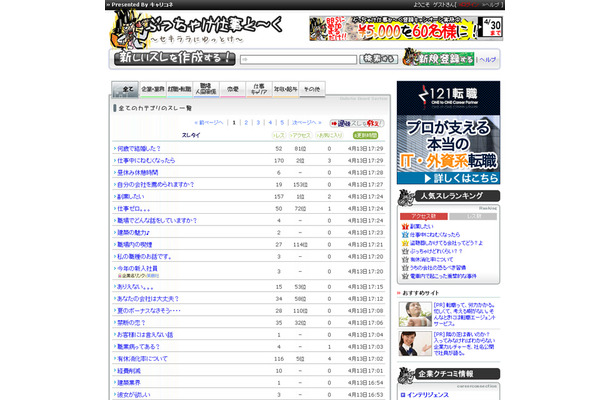Click crown icon beside ぶっちゃけどれくらい？？

(x=405, y=251)
